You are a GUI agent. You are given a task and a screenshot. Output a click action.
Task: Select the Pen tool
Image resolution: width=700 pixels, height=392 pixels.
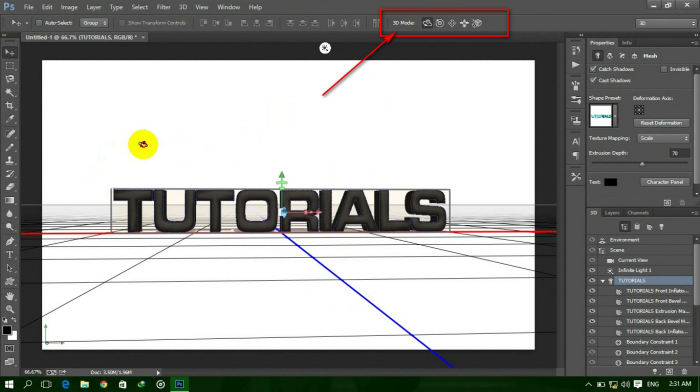pyautogui.click(x=9, y=242)
